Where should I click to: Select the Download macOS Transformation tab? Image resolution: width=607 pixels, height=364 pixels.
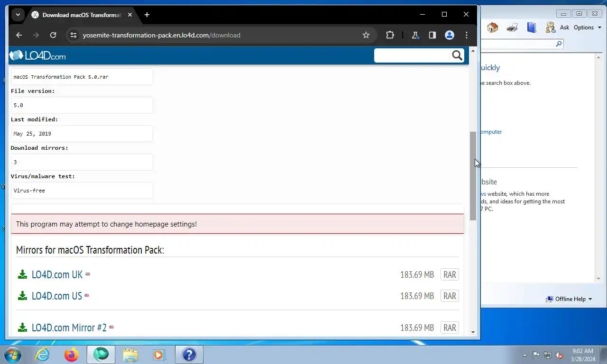82,15
